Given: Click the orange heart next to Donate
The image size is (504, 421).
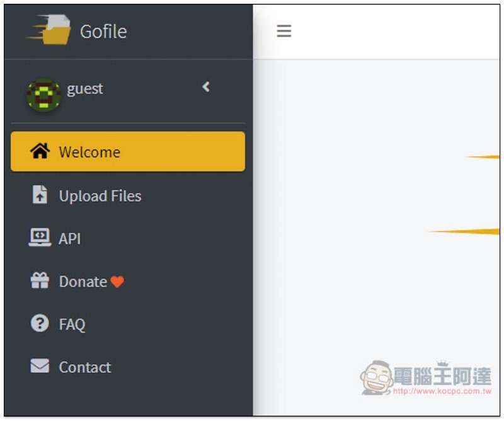Looking at the screenshot, I should 117,282.
